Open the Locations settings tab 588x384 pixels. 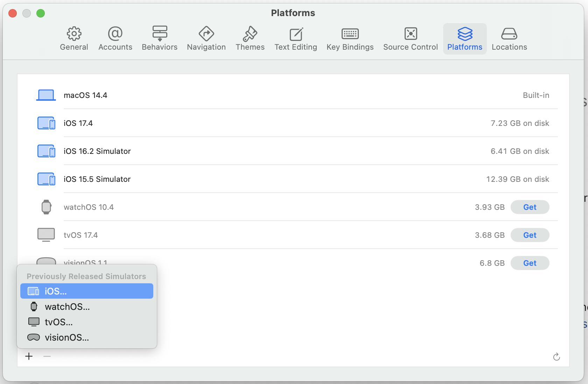[x=509, y=38]
